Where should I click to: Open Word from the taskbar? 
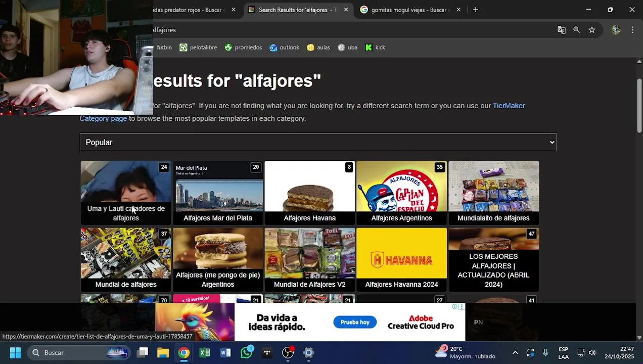pos(225,352)
